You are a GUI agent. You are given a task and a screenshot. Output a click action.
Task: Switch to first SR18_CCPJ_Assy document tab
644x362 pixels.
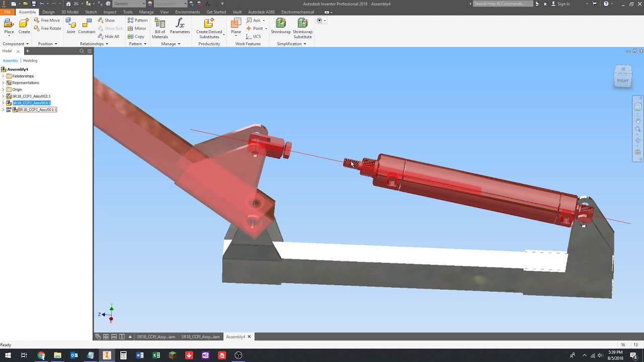[x=156, y=337]
